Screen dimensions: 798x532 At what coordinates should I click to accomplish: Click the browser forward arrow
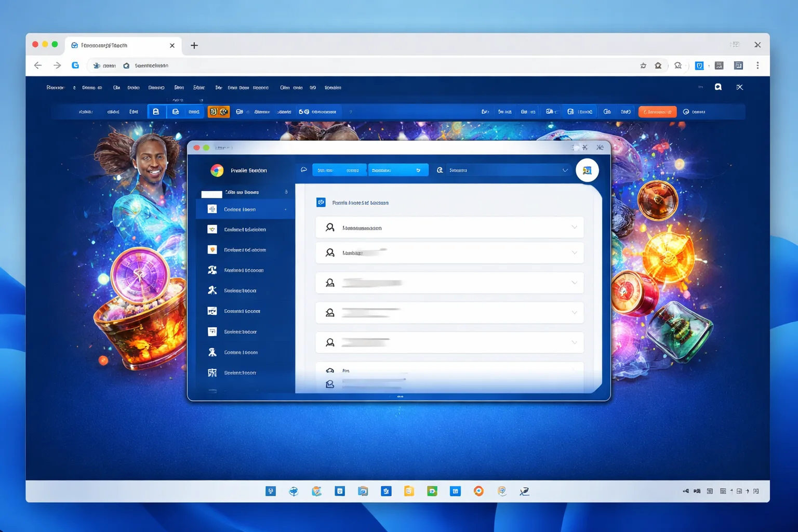57,65
